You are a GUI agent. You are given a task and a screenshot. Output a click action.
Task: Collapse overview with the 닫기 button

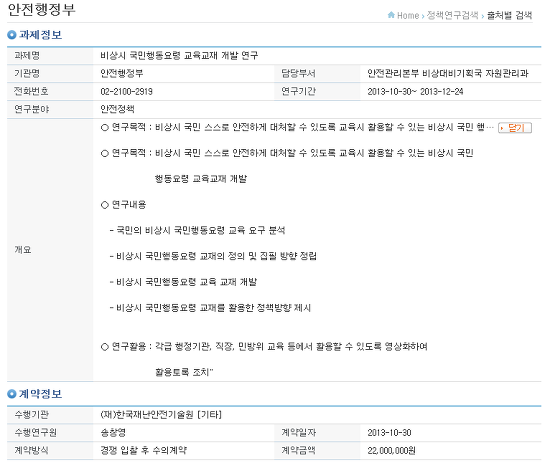pyautogui.click(x=515, y=128)
